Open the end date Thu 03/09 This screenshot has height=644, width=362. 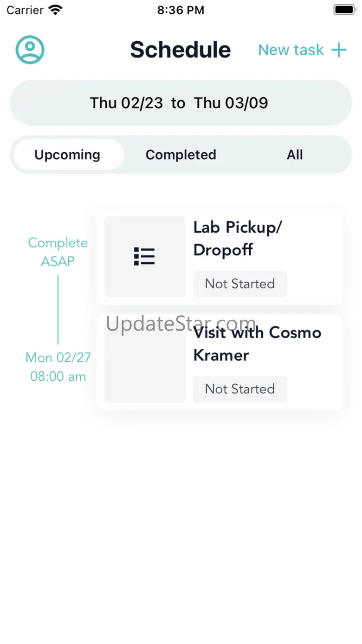click(x=231, y=103)
